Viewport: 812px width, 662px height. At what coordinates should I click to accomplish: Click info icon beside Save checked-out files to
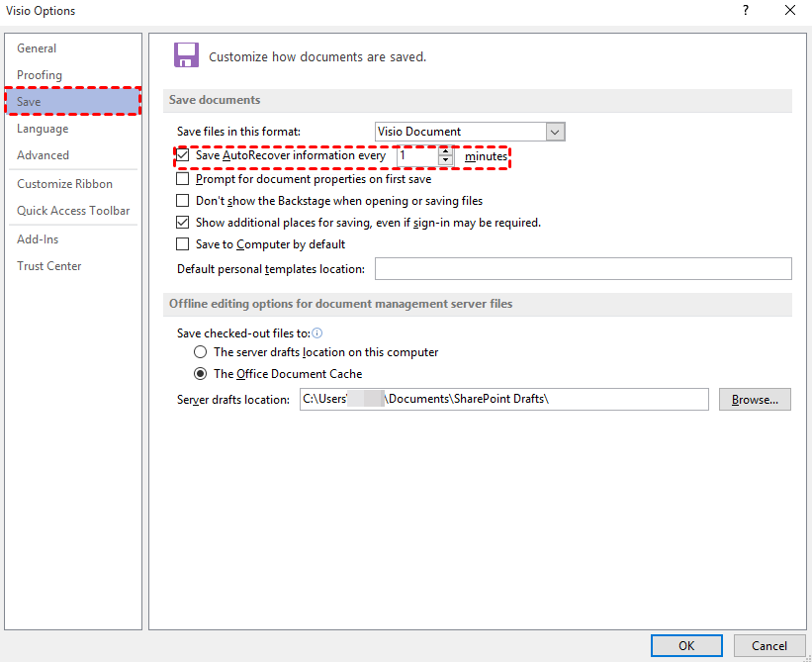point(316,333)
